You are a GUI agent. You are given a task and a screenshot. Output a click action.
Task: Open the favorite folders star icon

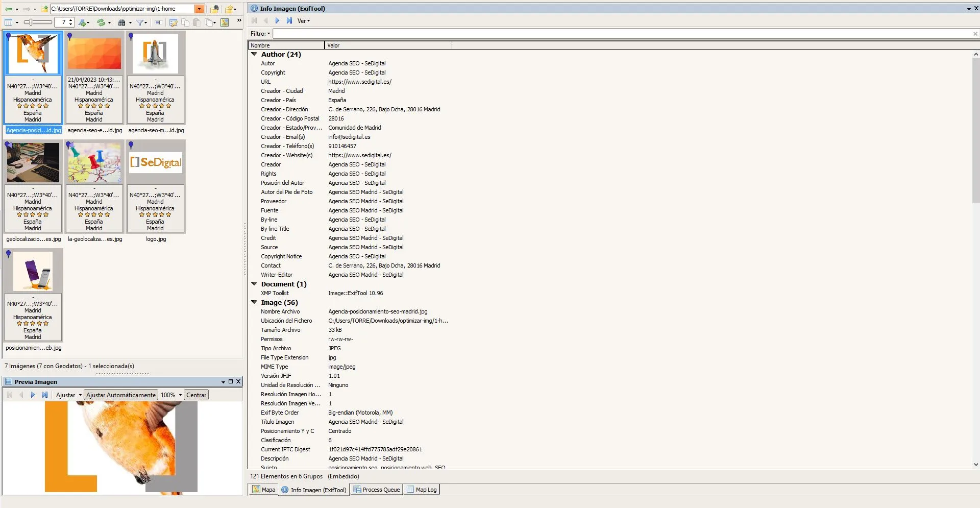coord(230,9)
